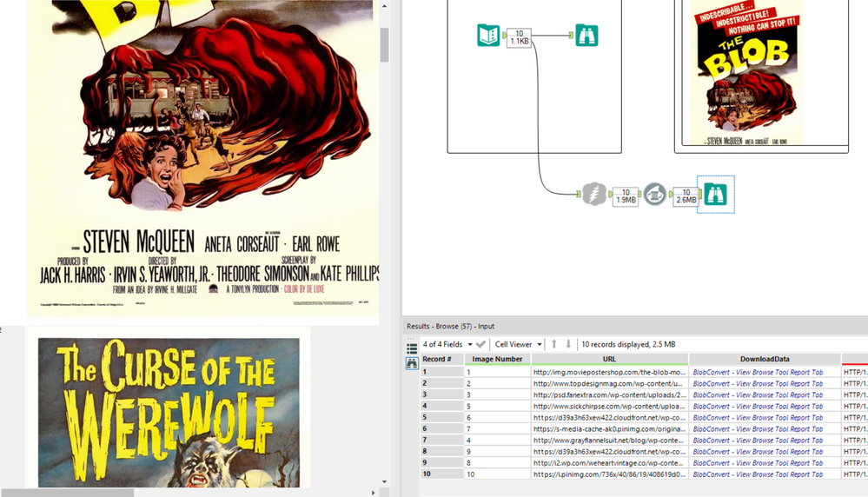
Task: Select the Text Input tool on canvas
Action: tap(488, 36)
